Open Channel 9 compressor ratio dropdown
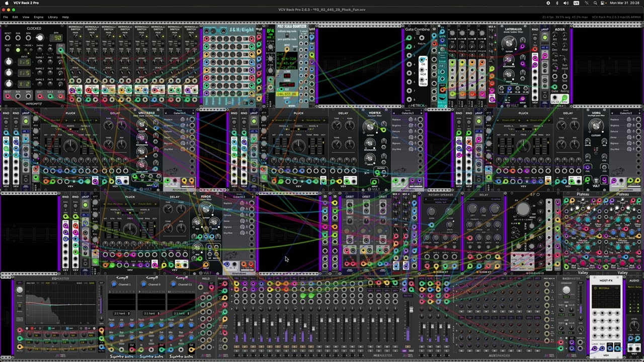The image size is (644, 362). 151,313
